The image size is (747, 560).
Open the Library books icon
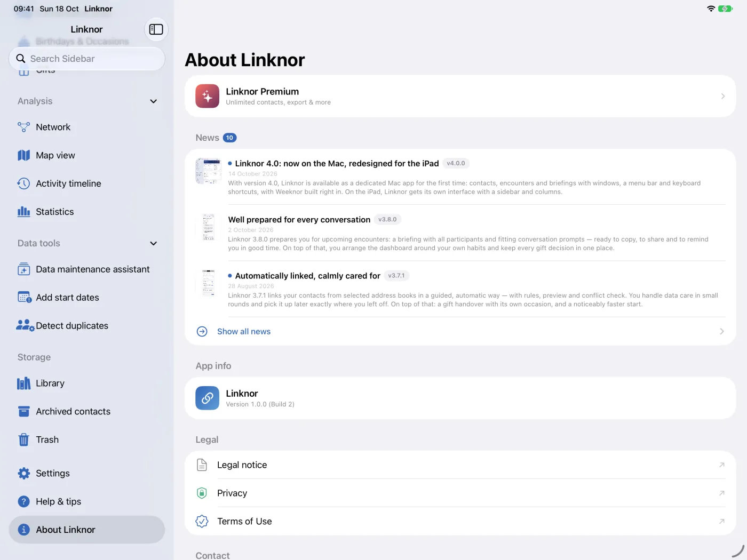tap(23, 383)
